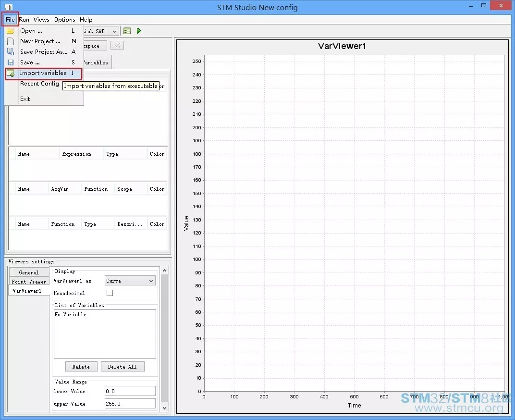Choose Import variables menu entry

43,73
